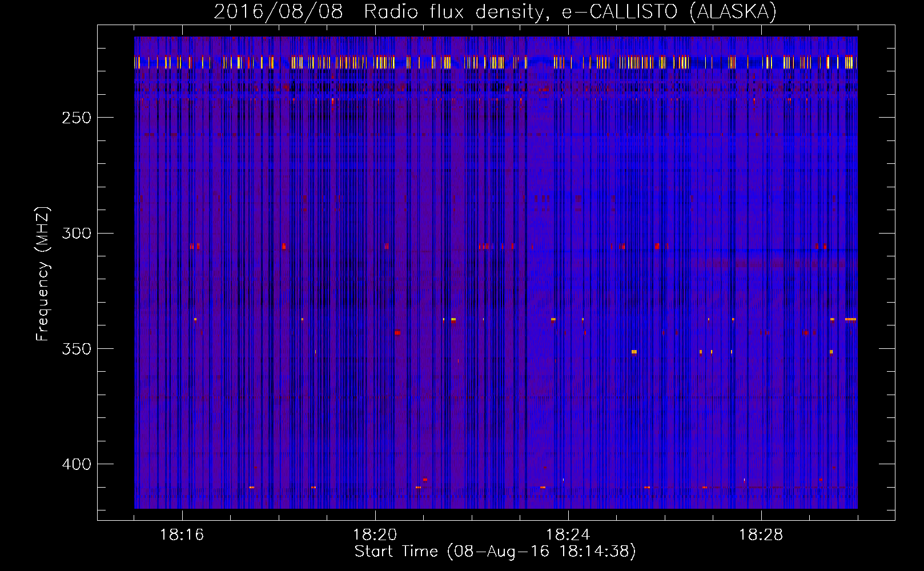Click the 18:24 time axis label
Screen dimensions: 924x571
point(568,535)
